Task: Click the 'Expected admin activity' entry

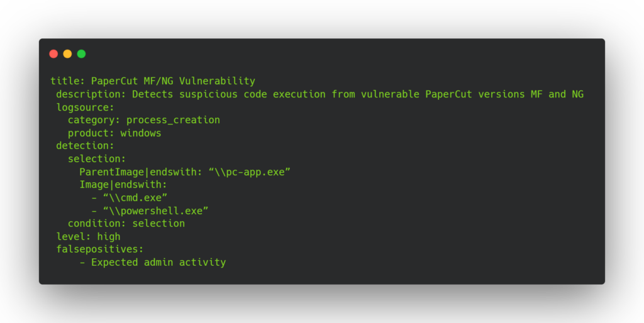Action: tap(158, 263)
